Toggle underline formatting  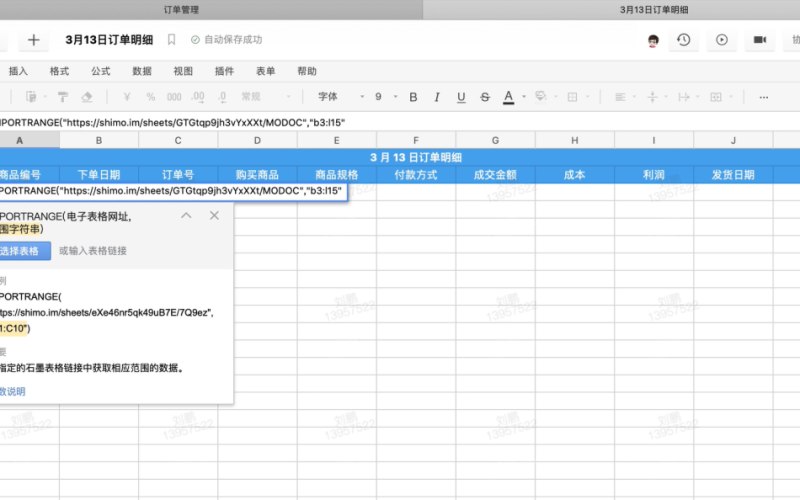[461, 97]
